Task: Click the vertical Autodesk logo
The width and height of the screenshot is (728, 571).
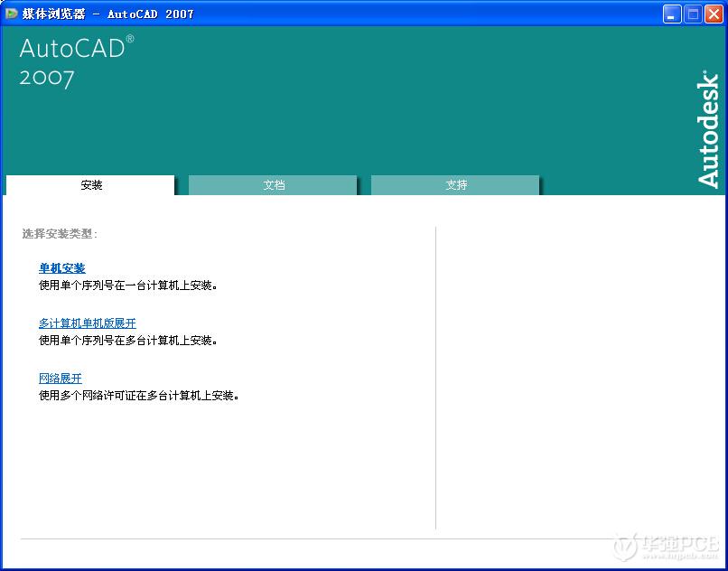Action: 708,129
